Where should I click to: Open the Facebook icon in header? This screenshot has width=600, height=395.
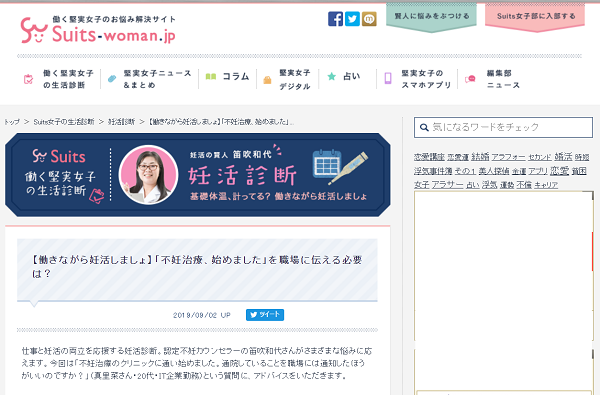click(335, 19)
